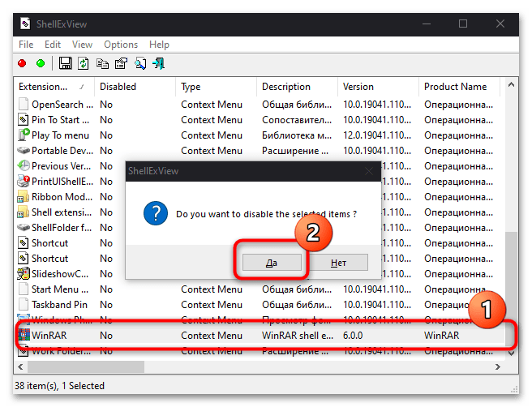The image size is (532, 407).
Task: Close the ShellExView confirmation dialog
Action: 369,171
